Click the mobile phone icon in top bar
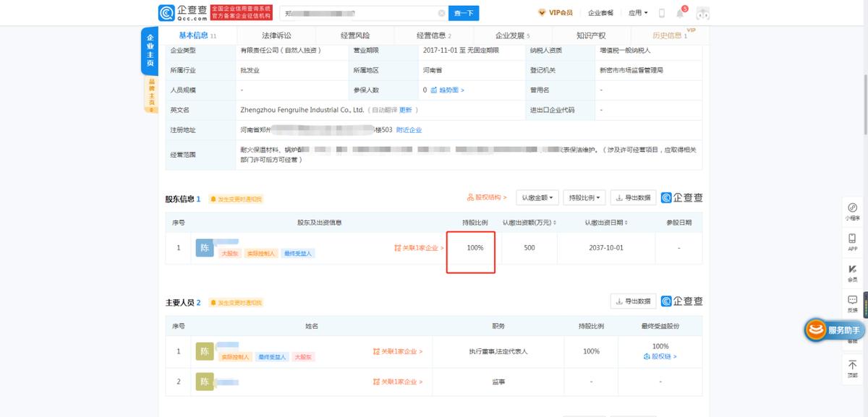The width and height of the screenshot is (868, 417). point(662,12)
